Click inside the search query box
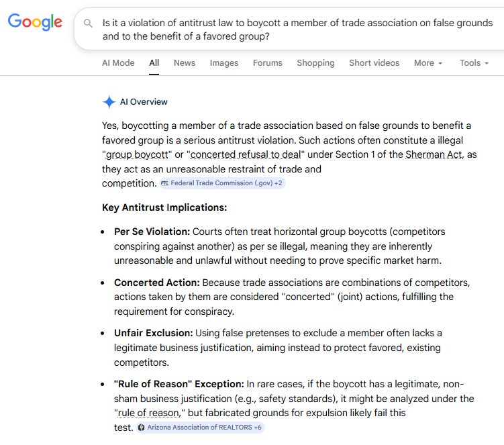 [295, 30]
